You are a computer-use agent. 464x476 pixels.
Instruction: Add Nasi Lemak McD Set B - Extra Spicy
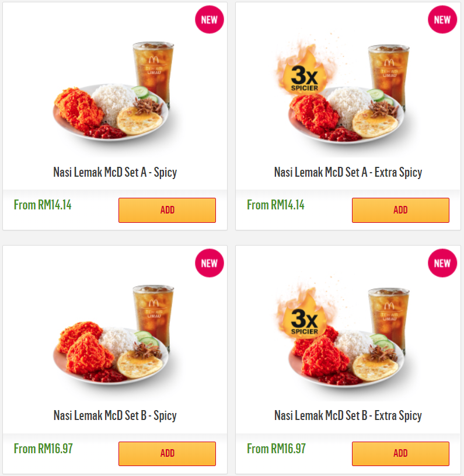click(400, 453)
